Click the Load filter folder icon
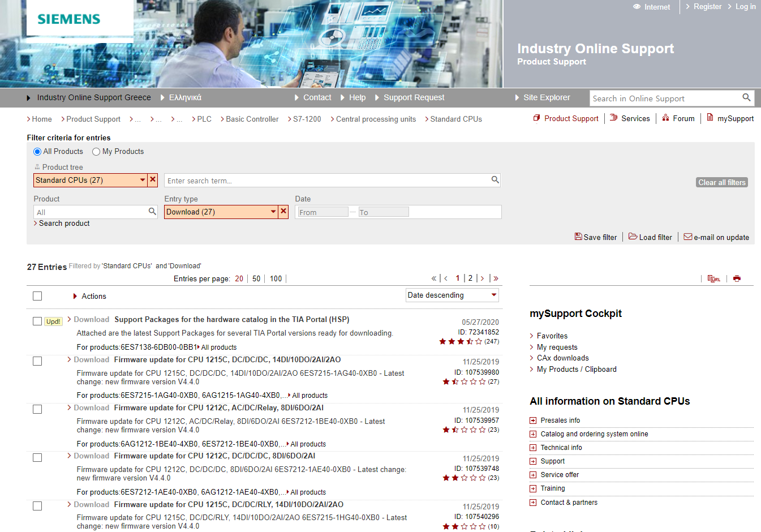The height and width of the screenshot is (532, 761). 633,237
